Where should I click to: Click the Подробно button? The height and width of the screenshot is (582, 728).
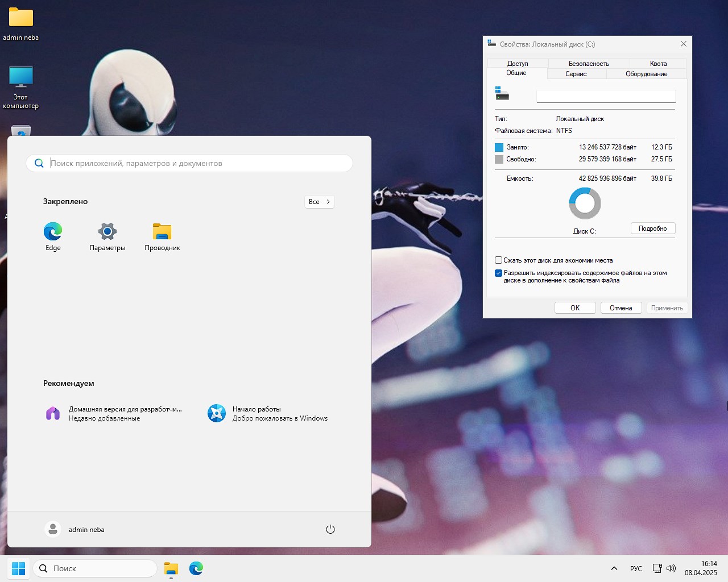pos(652,228)
